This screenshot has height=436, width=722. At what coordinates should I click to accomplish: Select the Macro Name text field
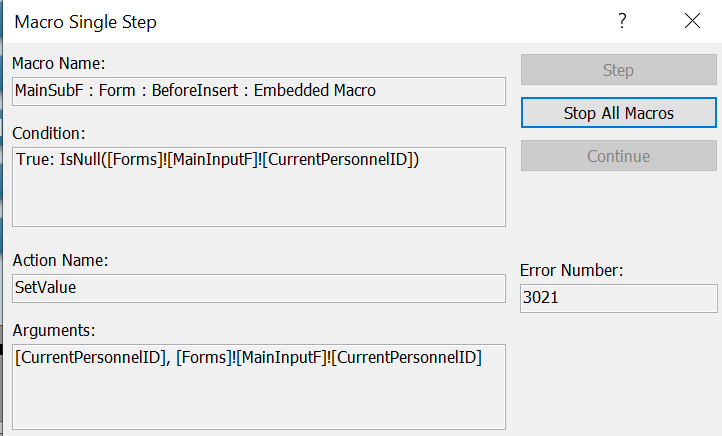258,91
